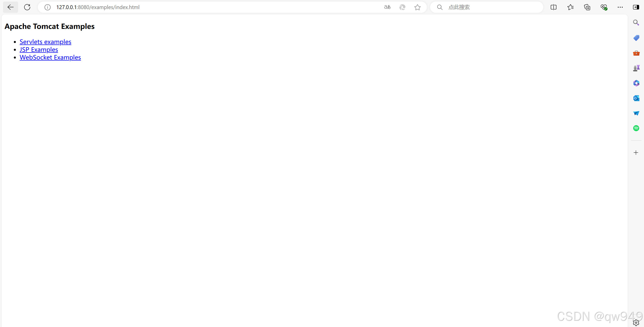Open JSP Examples link

click(x=39, y=50)
